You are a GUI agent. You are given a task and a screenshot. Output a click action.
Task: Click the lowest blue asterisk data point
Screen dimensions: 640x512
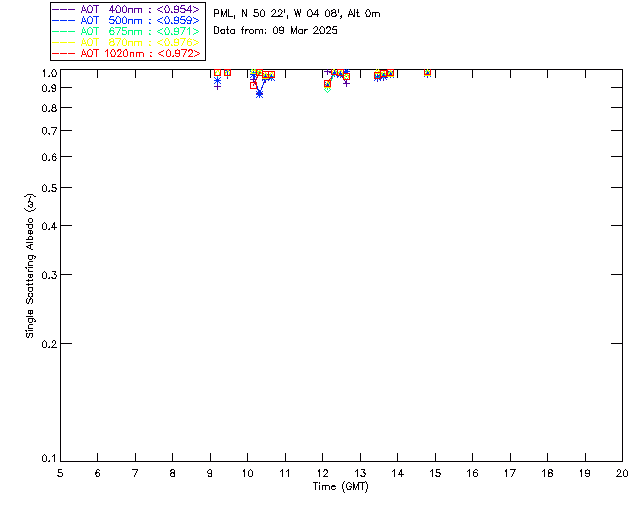pos(259,94)
